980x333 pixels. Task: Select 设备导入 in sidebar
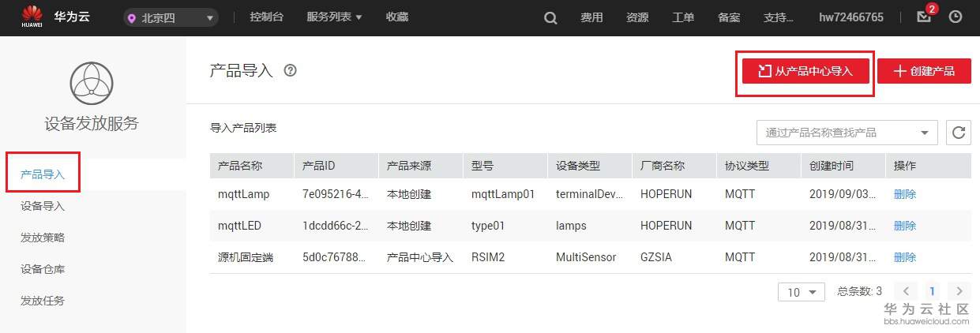coord(43,206)
